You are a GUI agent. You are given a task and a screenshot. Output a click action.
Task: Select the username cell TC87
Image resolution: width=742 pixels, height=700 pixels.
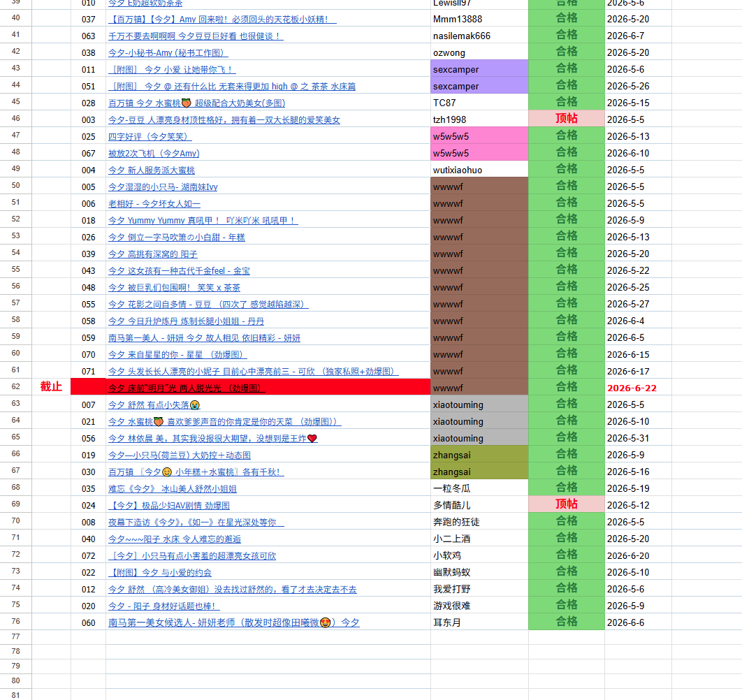[479, 103]
